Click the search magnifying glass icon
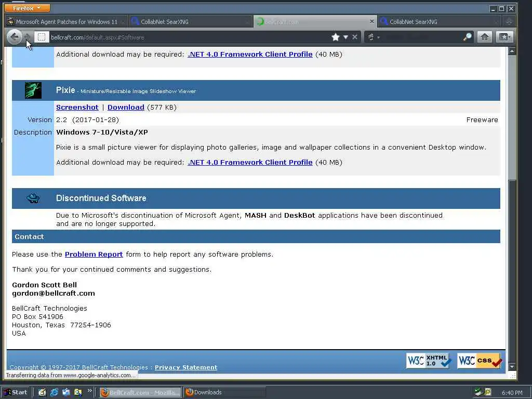The width and height of the screenshot is (532, 399). (467, 37)
